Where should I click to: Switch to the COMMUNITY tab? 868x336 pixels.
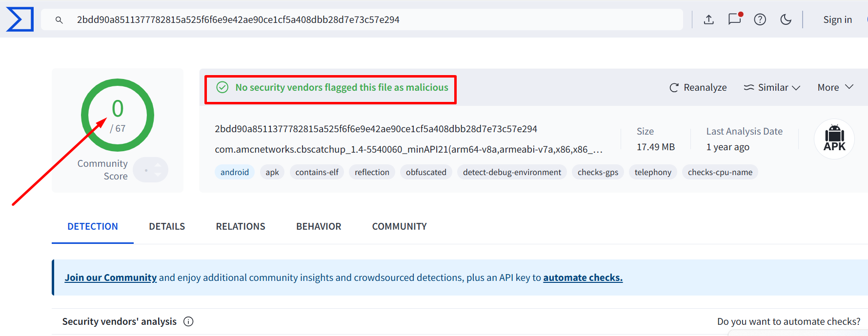pyautogui.click(x=399, y=226)
